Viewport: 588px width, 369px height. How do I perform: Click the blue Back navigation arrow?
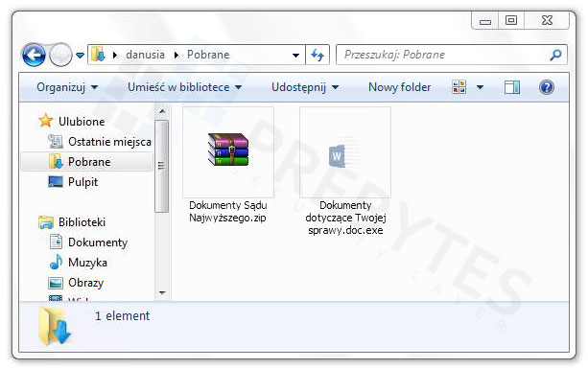pos(34,55)
